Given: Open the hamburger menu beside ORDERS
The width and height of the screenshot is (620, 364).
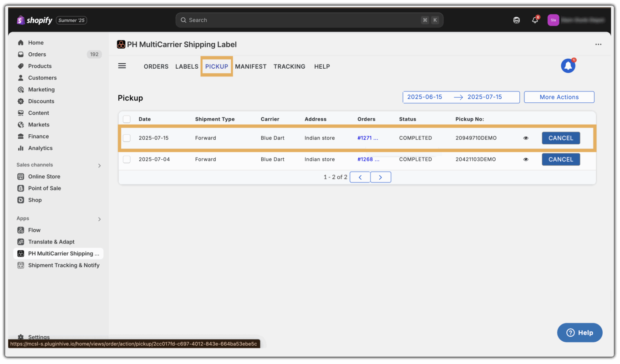Looking at the screenshot, I should tap(122, 66).
